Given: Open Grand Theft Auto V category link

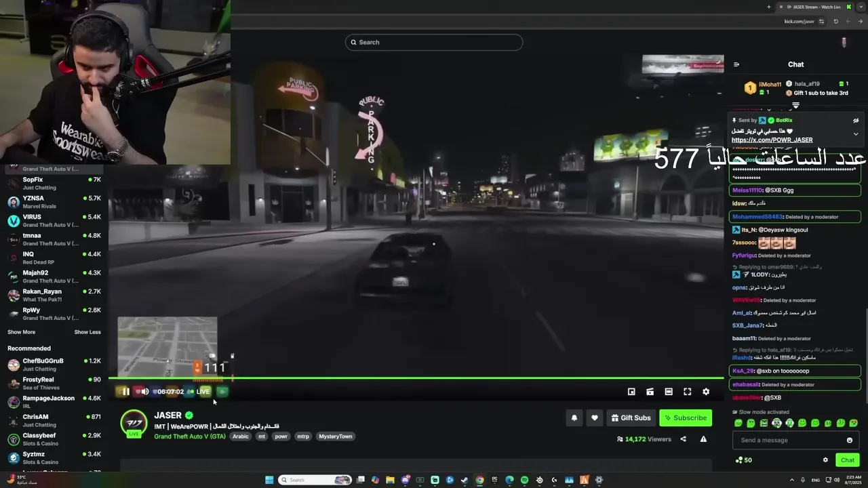Looking at the screenshot, I should (x=190, y=436).
